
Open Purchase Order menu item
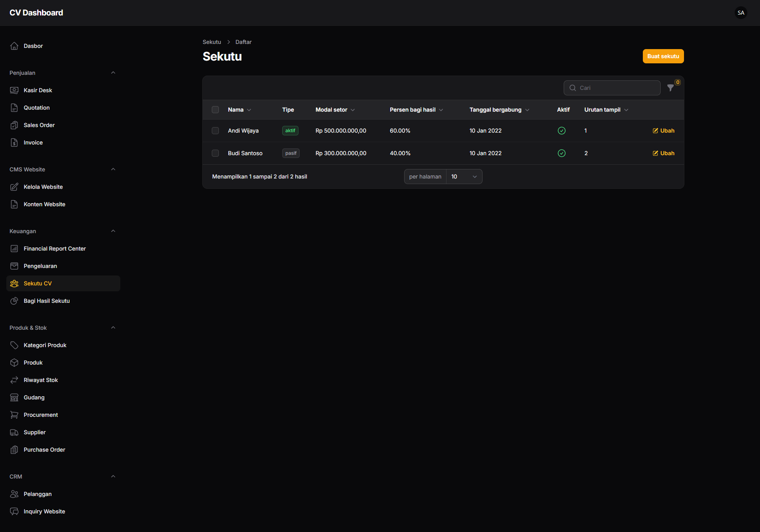pos(44,450)
